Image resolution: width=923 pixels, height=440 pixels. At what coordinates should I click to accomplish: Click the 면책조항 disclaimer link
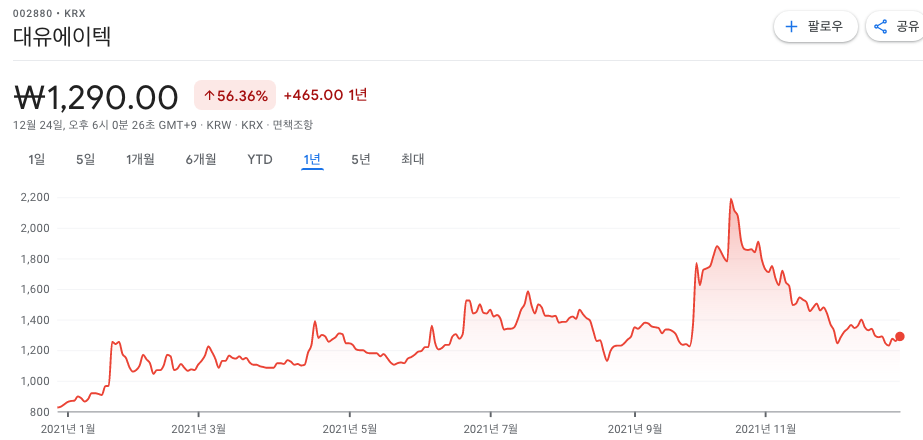point(293,125)
